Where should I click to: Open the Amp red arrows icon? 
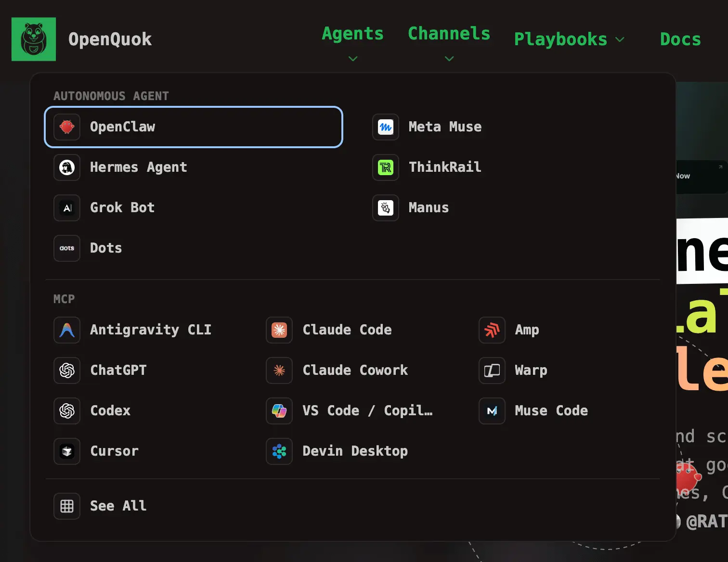[492, 330]
